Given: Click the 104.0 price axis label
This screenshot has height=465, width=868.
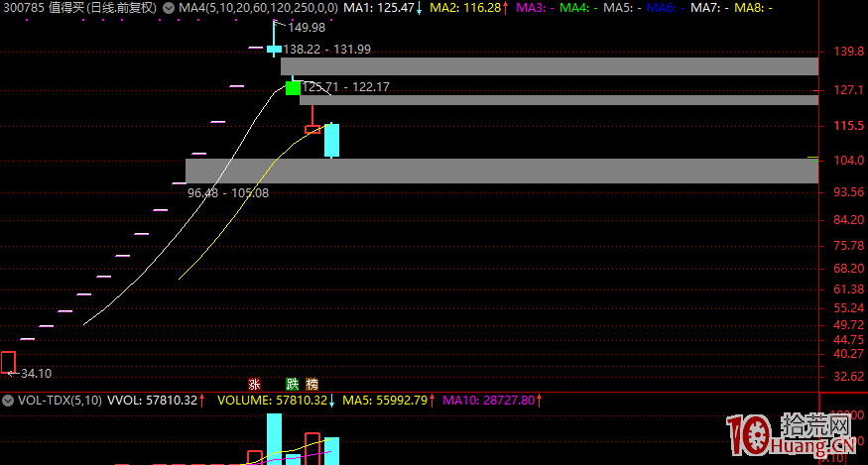Looking at the screenshot, I should (849, 161).
